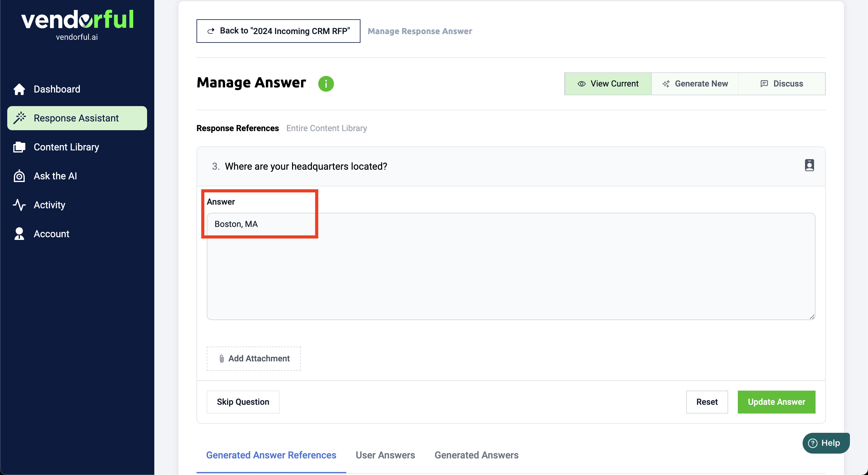Click the Skip Question button
This screenshot has height=475, width=868.
coord(243,402)
